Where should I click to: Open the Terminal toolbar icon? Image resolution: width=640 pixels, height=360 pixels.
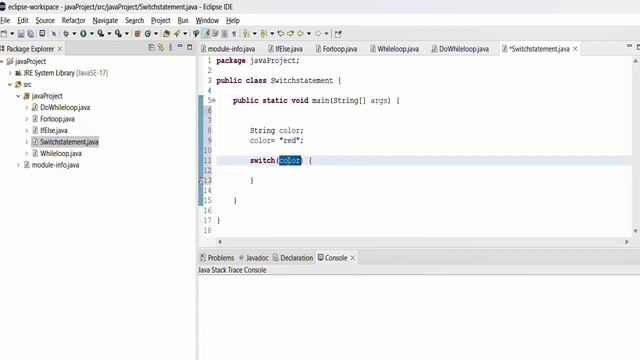pos(42,33)
